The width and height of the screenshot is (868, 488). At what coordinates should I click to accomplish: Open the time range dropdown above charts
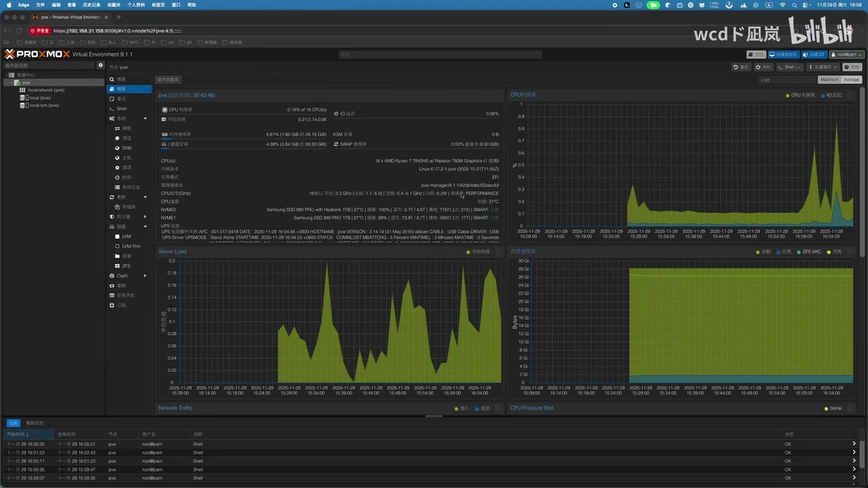tap(787, 80)
